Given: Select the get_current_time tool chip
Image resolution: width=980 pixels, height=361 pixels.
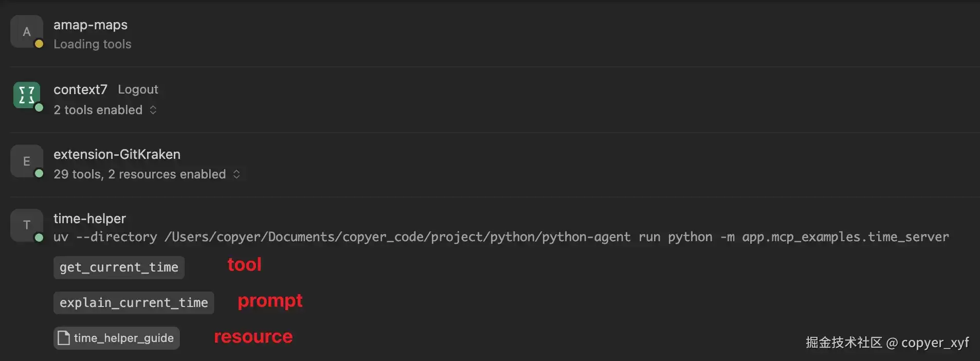Looking at the screenshot, I should point(119,267).
